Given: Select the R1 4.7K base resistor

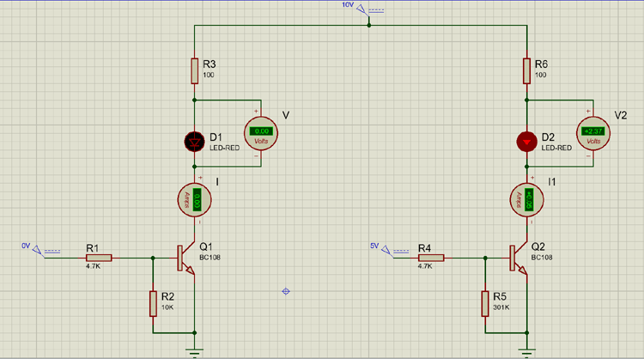Looking at the screenshot, I should [x=98, y=257].
